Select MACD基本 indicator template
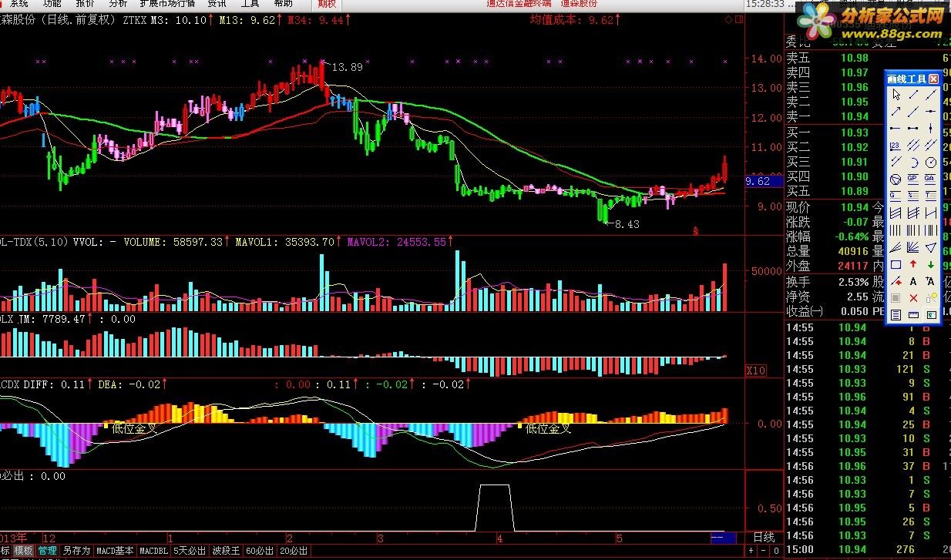Image resolution: width=951 pixels, height=560 pixels. coord(115,551)
